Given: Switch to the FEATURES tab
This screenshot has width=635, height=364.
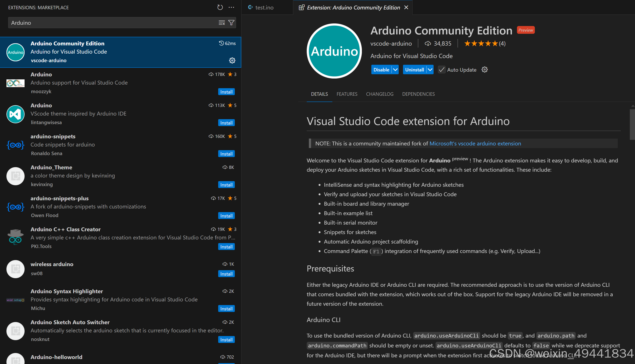Looking at the screenshot, I should pos(347,94).
